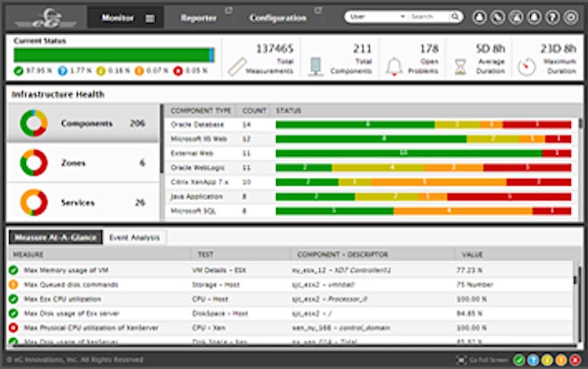Click the blue status icon beside 1.77 %
Screen dimensions: 588x369
click(x=63, y=70)
